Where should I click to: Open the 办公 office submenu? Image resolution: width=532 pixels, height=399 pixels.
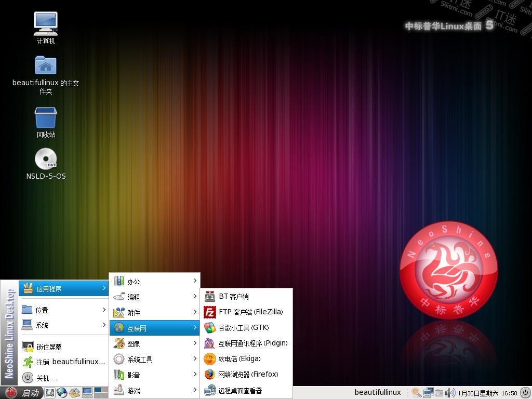pos(155,281)
